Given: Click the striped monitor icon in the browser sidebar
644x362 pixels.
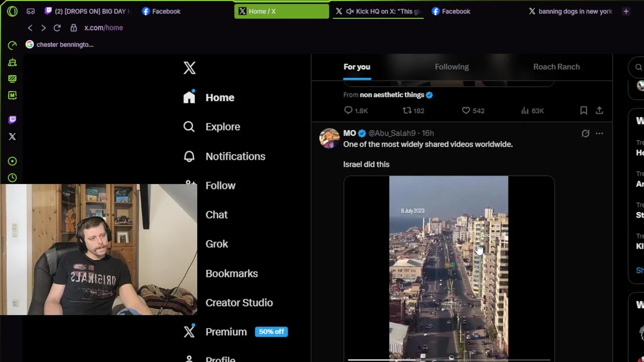Looking at the screenshot, I should (13, 78).
